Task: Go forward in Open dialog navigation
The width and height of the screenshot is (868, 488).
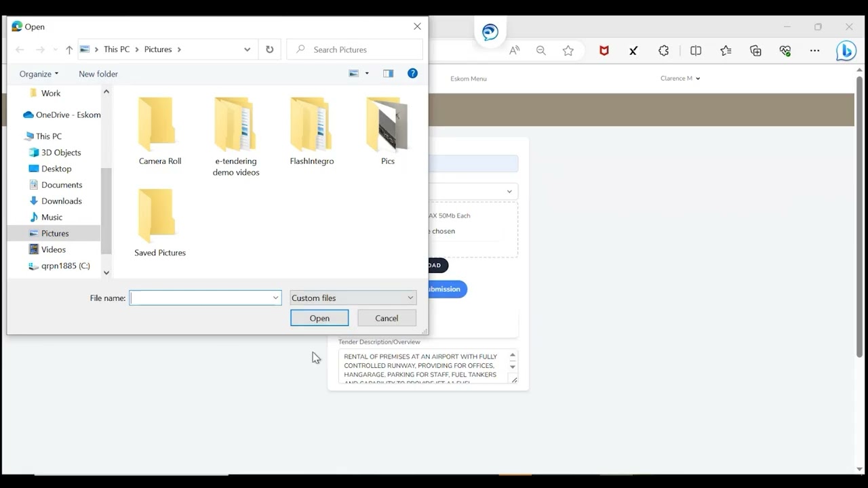Action: point(40,49)
